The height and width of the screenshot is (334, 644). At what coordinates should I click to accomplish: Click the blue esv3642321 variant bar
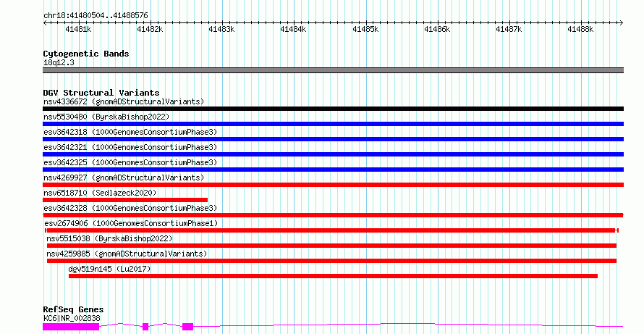pyautogui.click(x=333, y=154)
